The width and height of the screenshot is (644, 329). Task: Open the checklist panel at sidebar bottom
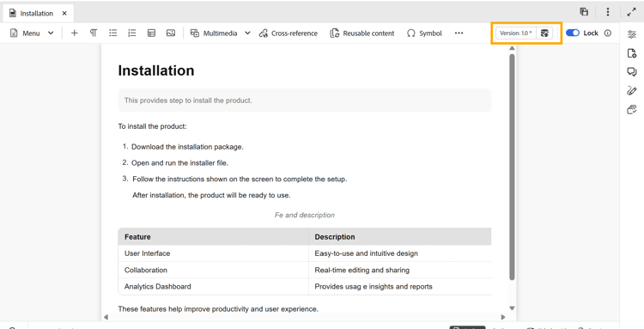(x=632, y=109)
